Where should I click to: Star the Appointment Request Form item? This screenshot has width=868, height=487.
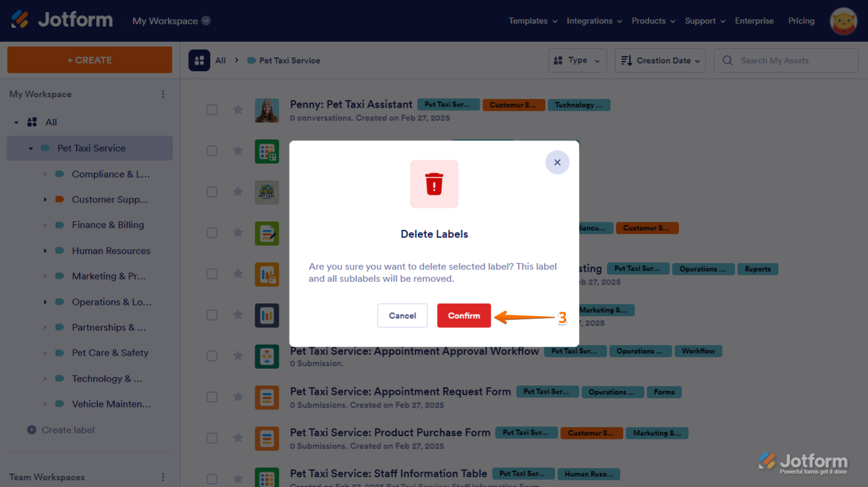pyautogui.click(x=238, y=397)
